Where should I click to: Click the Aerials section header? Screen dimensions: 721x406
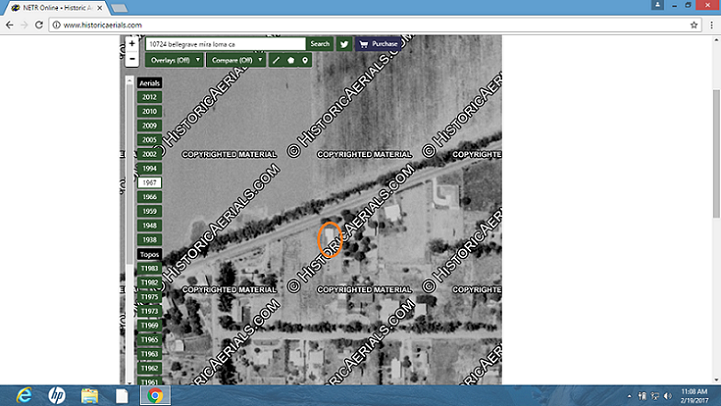(x=149, y=83)
